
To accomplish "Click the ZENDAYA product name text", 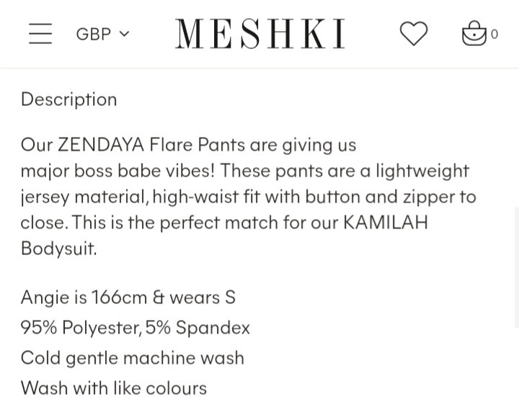I will pyautogui.click(x=101, y=145).
